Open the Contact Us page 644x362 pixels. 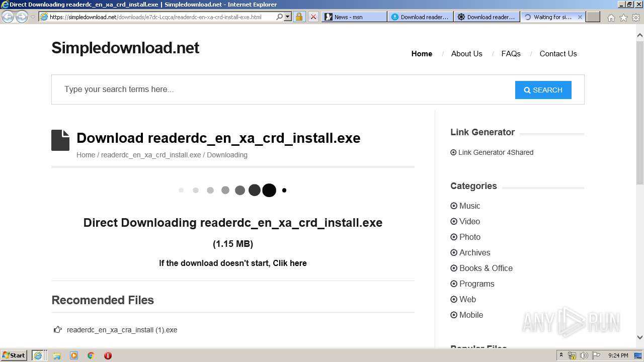[x=558, y=54]
